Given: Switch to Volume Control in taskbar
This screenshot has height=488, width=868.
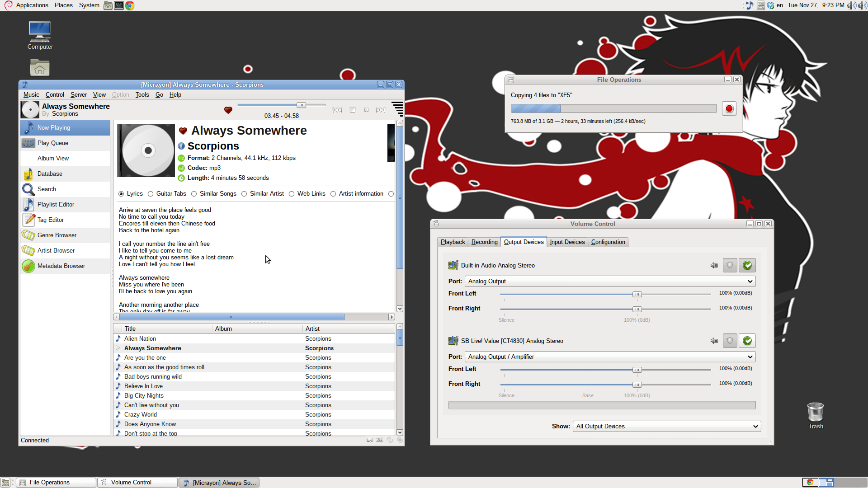Looking at the screenshot, I should [x=137, y=483].
